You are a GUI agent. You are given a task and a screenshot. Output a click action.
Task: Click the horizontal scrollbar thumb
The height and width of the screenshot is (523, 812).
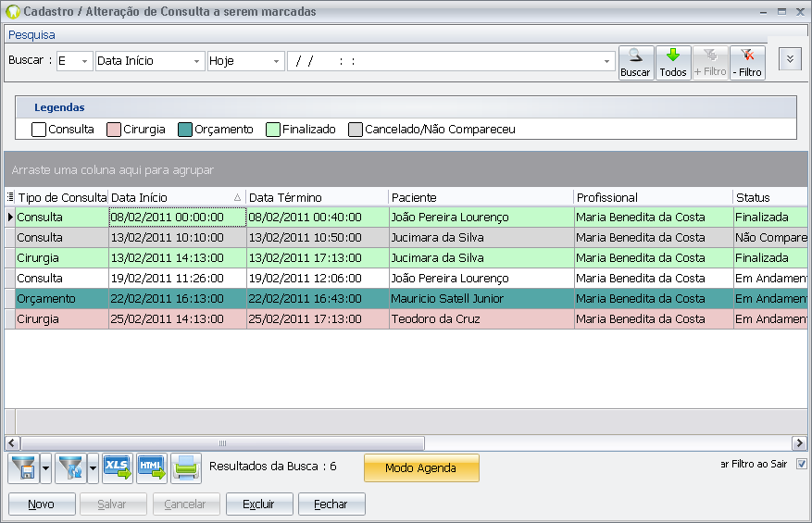point(223,443)
